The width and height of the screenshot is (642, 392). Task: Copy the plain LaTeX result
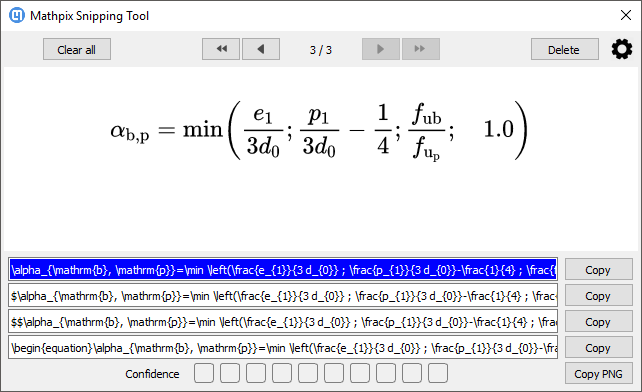click(x=599, y=270)
